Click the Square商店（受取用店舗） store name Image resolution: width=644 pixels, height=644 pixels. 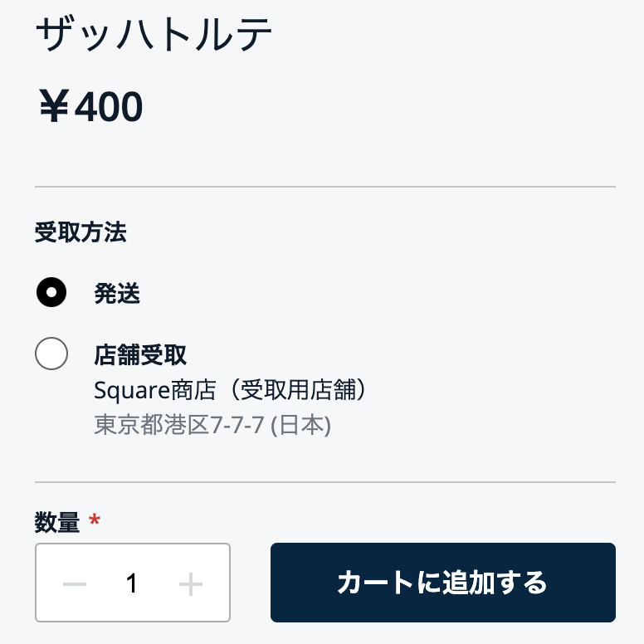(x=230, y=390)
